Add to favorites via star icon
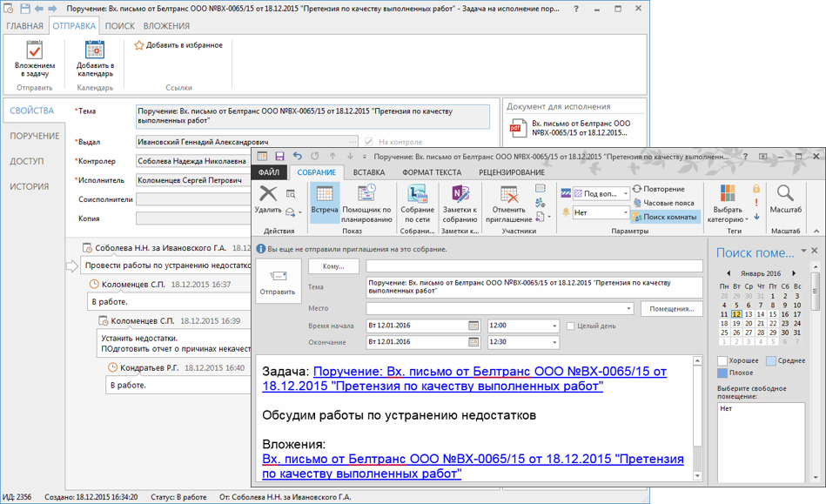 click(139, 45)
